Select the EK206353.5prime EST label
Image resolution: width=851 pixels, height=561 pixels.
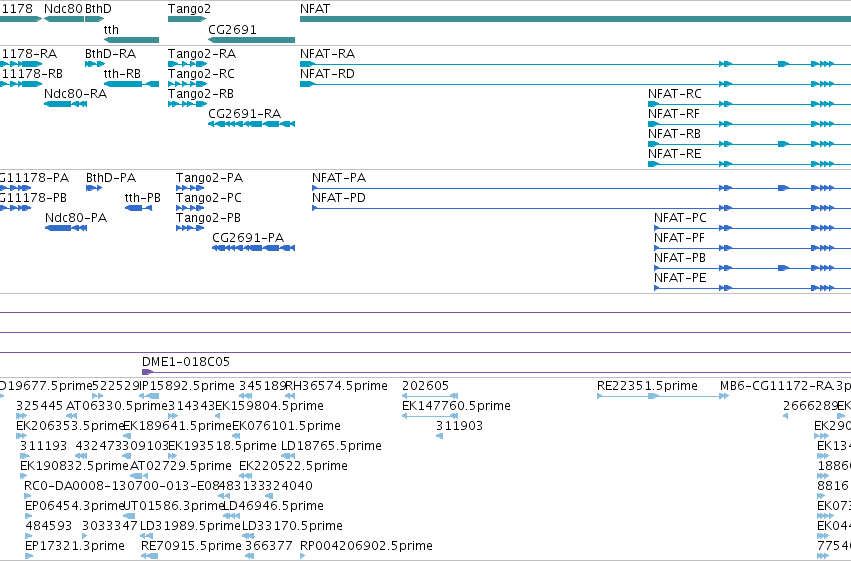coord(71,426)
